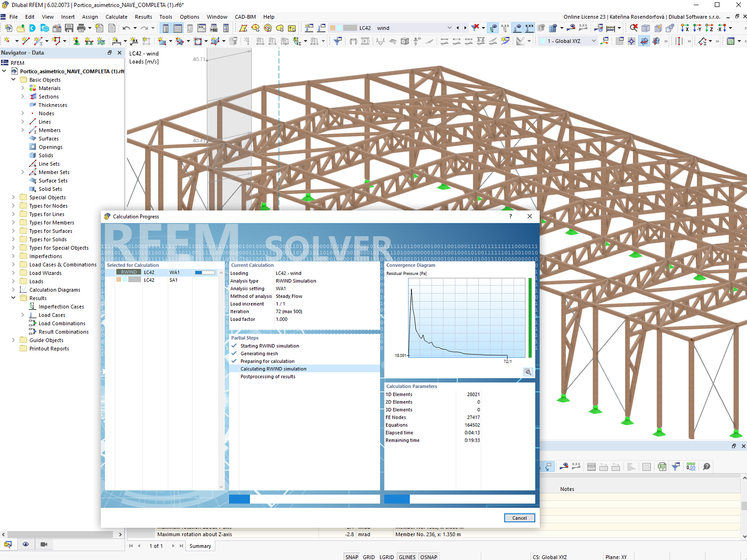Click the table filter funnel icon
Screen dimensions: 747x560
[x=676, y=467]
